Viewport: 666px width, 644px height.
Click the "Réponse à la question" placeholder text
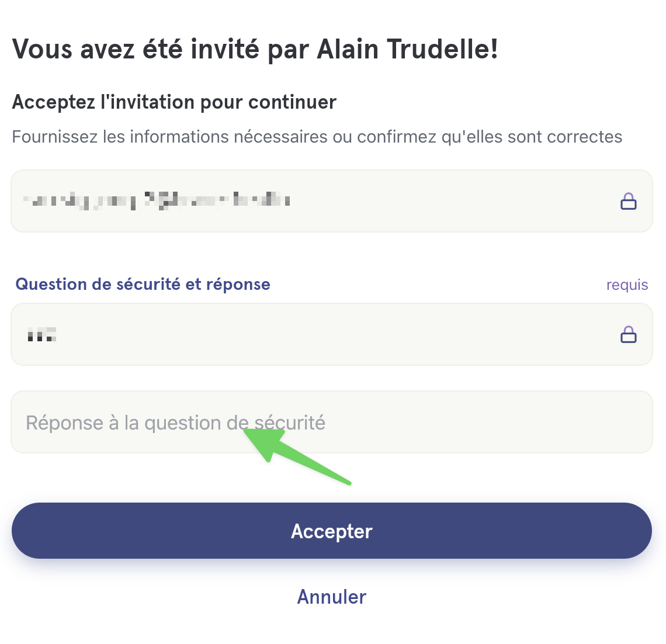click(175, 423)
